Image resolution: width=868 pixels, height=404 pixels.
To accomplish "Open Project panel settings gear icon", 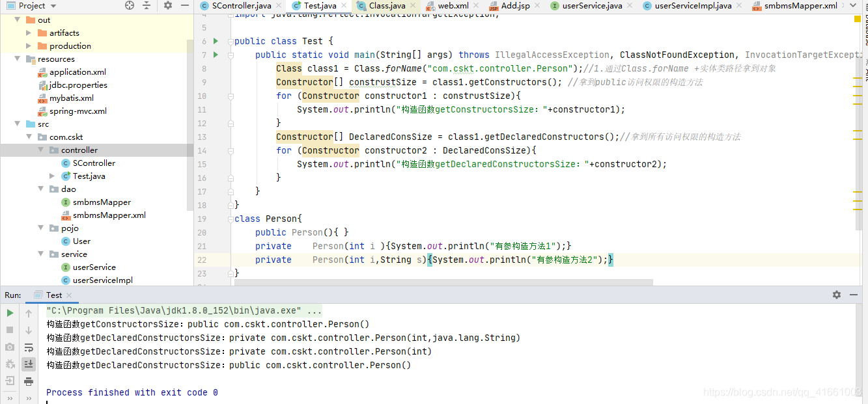I will (168, 5).
